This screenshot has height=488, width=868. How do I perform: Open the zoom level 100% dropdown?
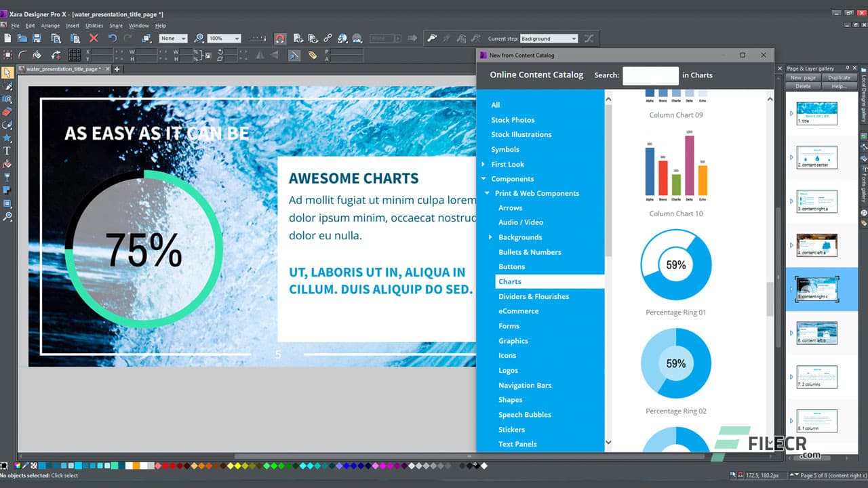pos(224,39)
